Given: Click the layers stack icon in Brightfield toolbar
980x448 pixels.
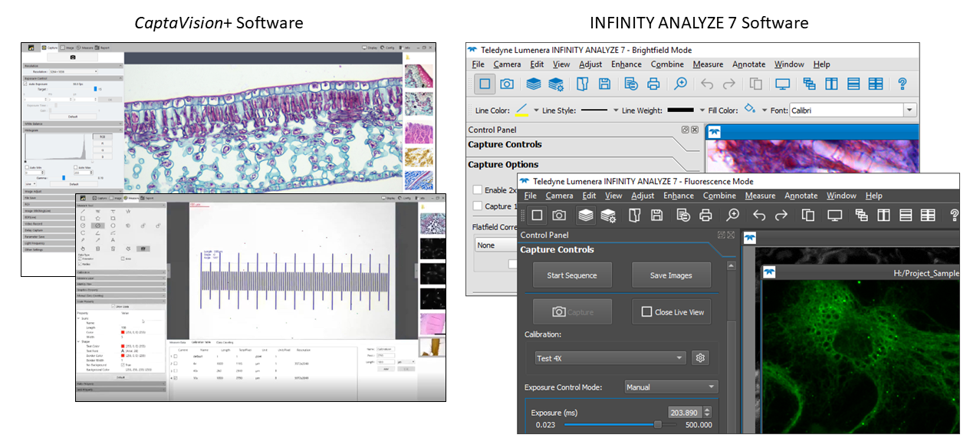Looking at the screenshot, I should (x=534, y=84).
